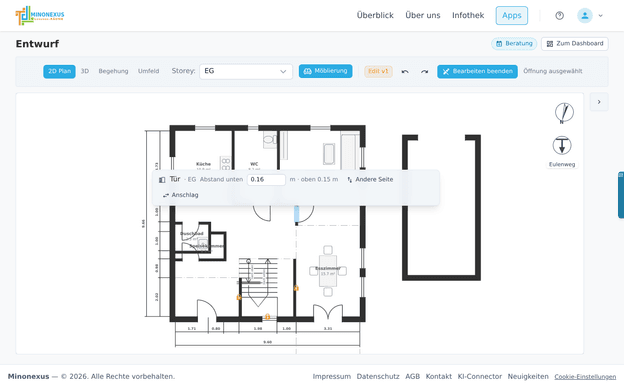Go to Über uns page
Viewport: 624px width, 390px height.
[423, 16]
